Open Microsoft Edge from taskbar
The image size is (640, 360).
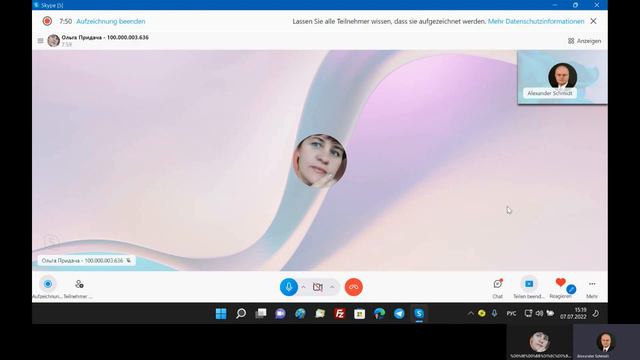pos(379,313)
